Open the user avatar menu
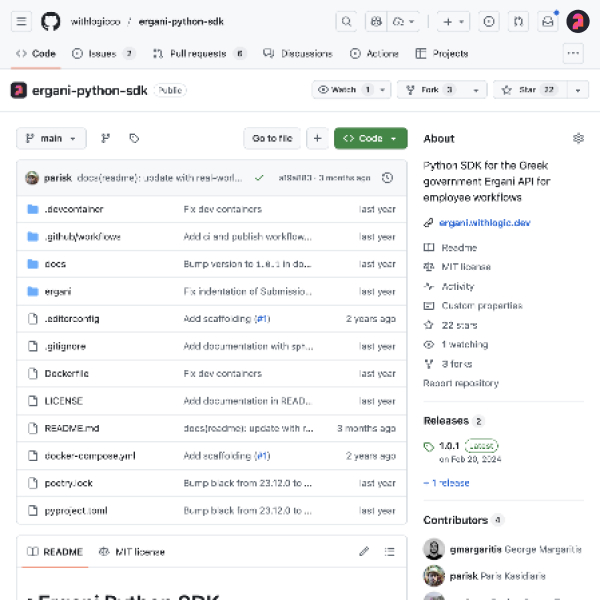This screenshot has width=600, height=600. pos(578,21)
